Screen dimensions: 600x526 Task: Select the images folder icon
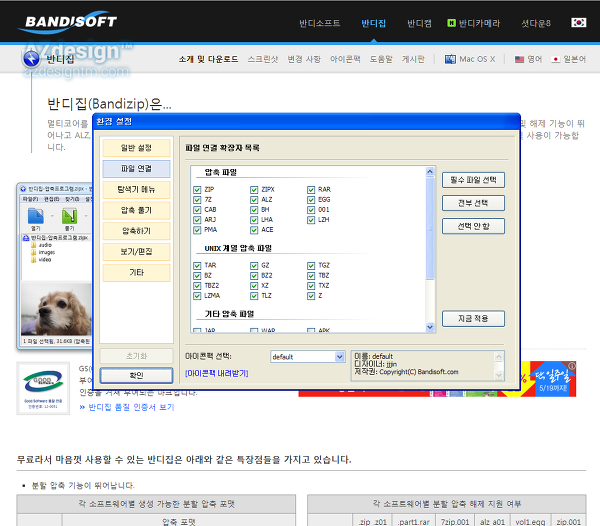34,252
